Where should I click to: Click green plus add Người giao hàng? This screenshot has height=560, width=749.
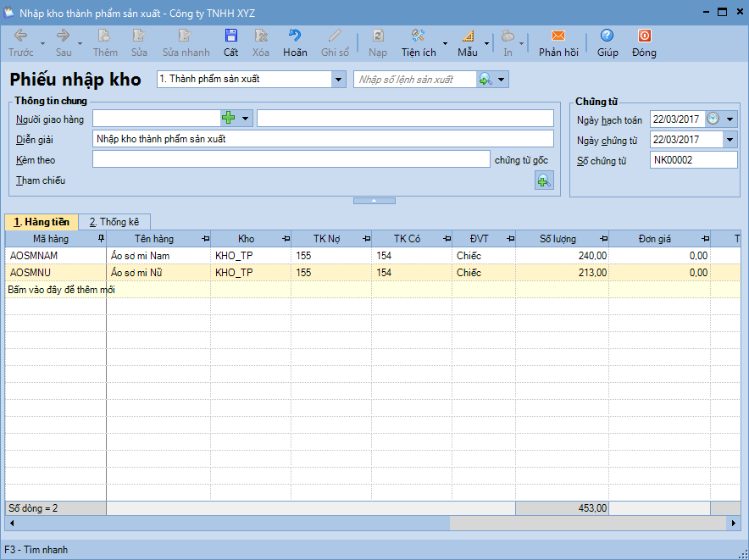click(x=229, y=118)
